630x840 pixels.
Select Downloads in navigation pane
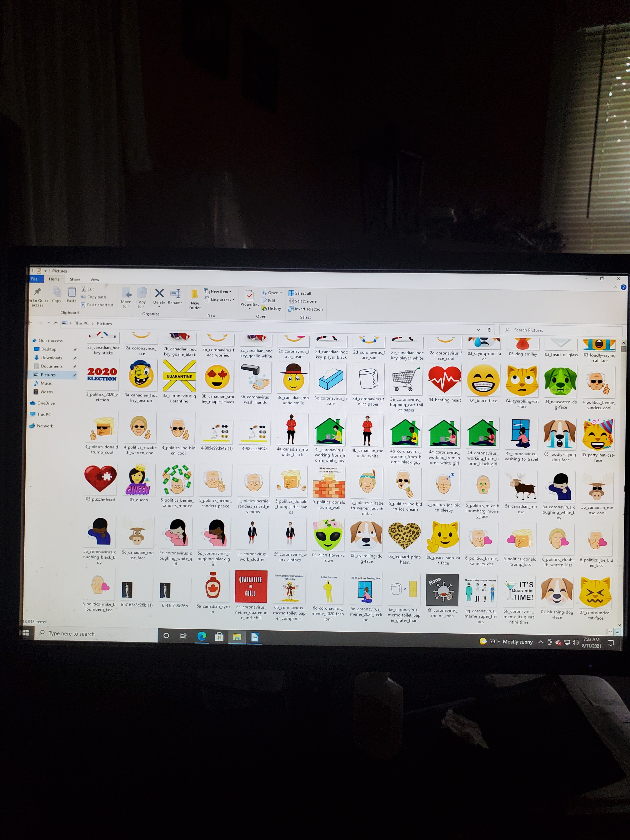pos(51,358)
